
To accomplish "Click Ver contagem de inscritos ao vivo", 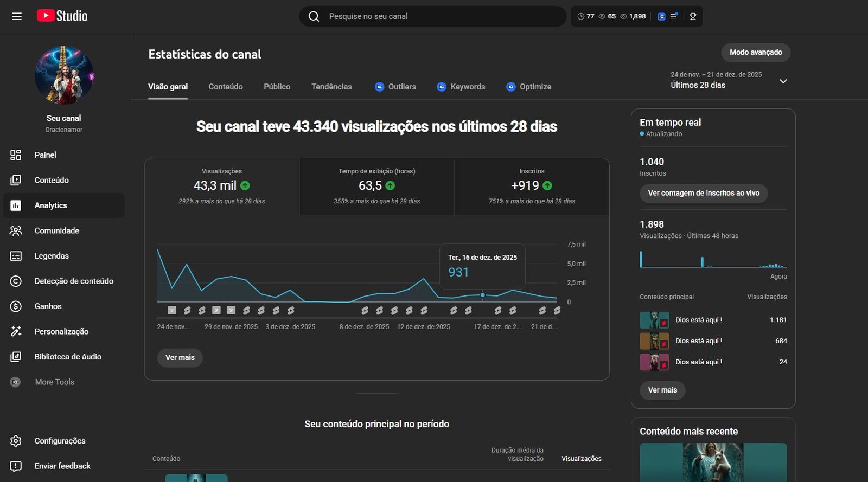I will (x=704, y=193).
